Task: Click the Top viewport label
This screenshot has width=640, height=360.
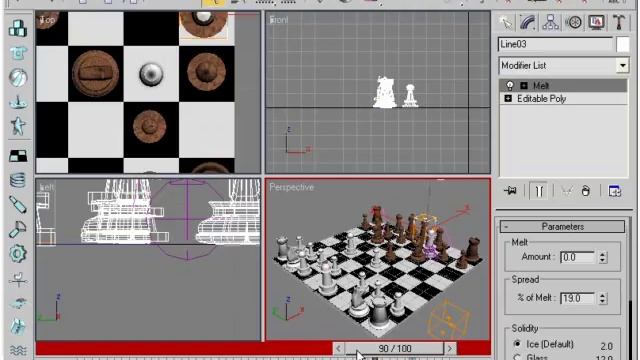Action: [47, 20]
